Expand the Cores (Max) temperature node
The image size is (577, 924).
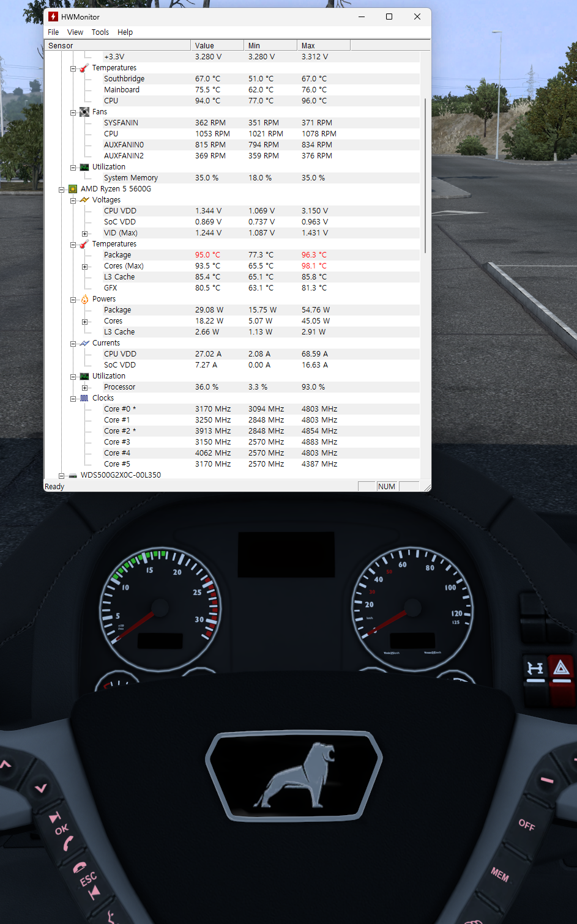(84, 267)
